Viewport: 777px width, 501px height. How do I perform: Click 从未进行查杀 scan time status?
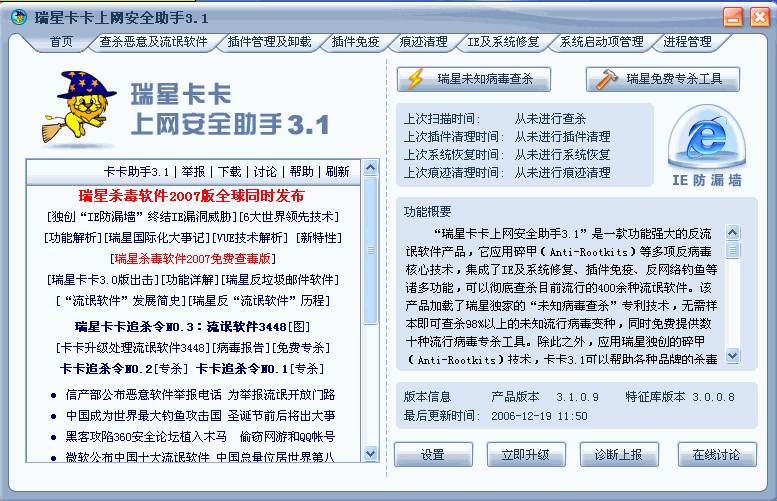(x=550, y=119)
